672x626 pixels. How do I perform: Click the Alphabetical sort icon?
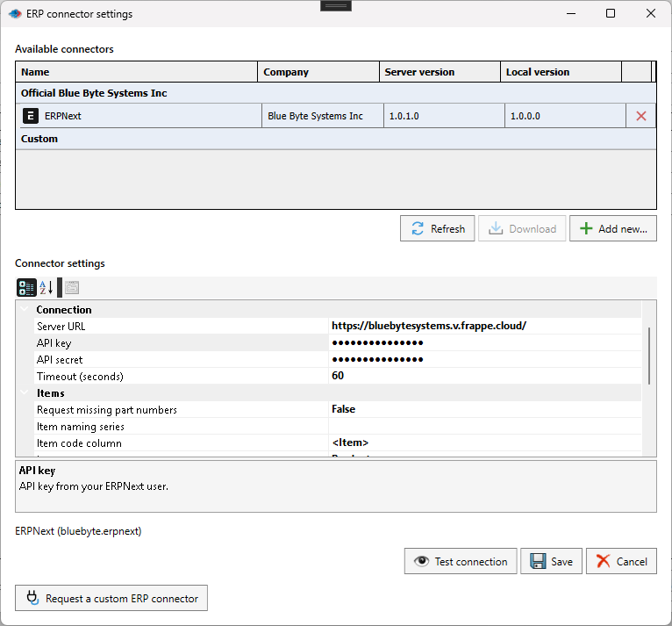46,288
